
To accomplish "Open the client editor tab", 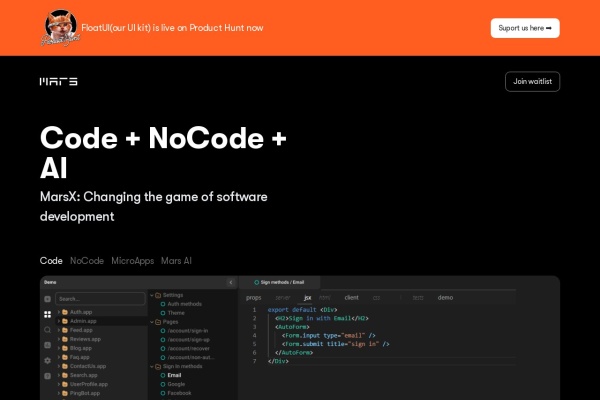I will click(x=351, y=297).
